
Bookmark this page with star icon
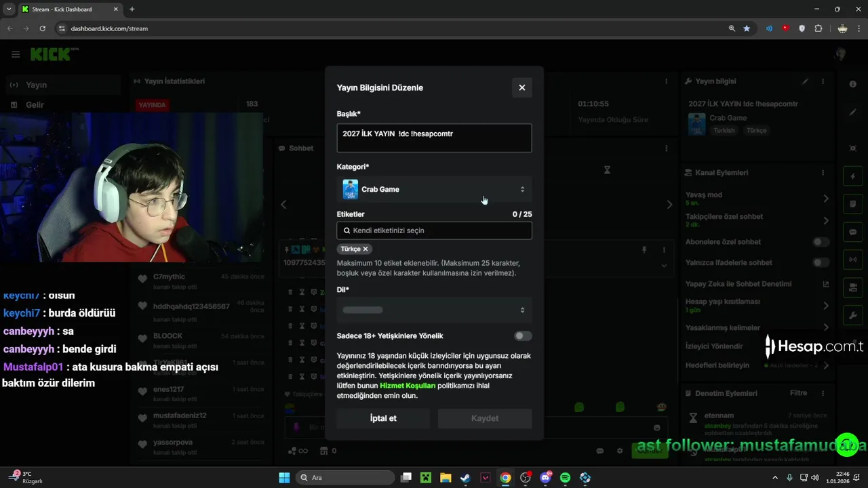(x=747, y=28)
